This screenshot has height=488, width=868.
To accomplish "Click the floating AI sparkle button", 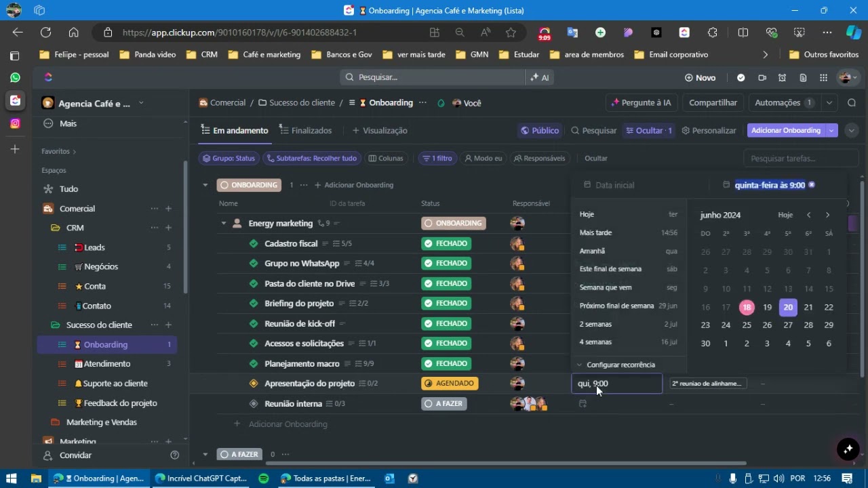I will point(848,449).
